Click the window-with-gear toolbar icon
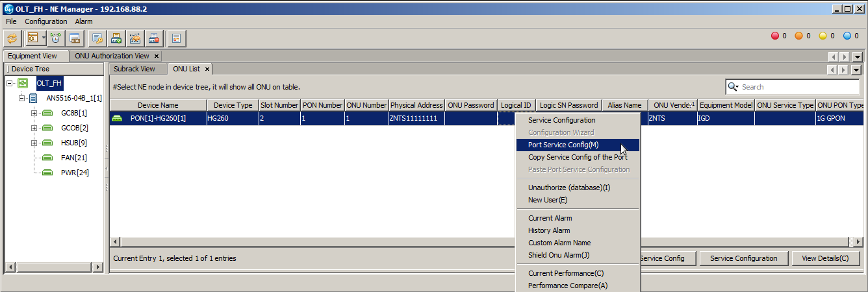Viewport: 868px width, 292px height. (32, 38)
